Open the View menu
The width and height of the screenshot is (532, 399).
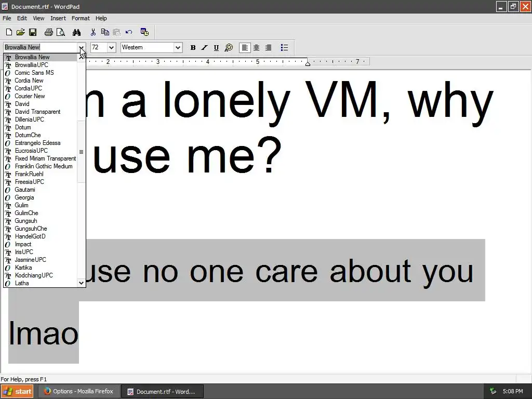tap(38, 18)
